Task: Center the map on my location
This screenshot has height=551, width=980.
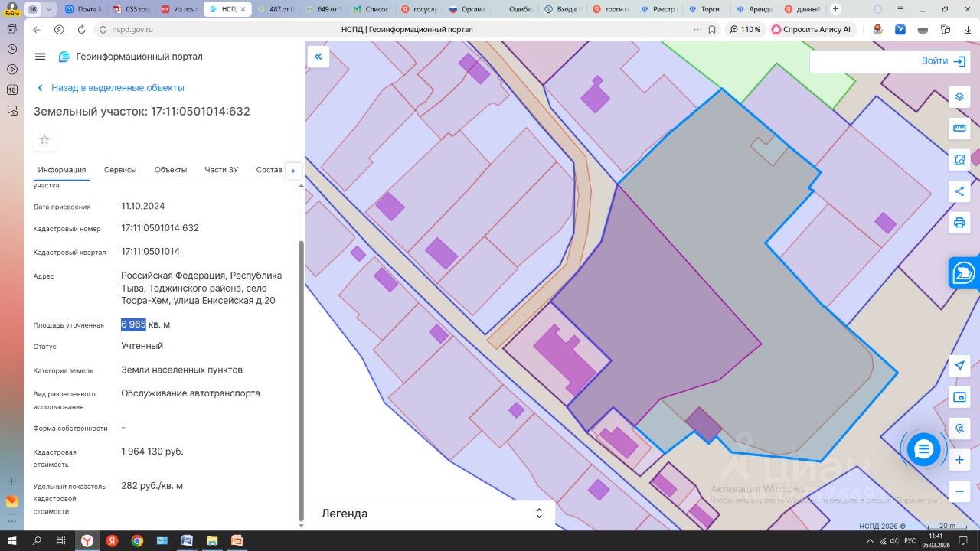Action: (959, 366)
